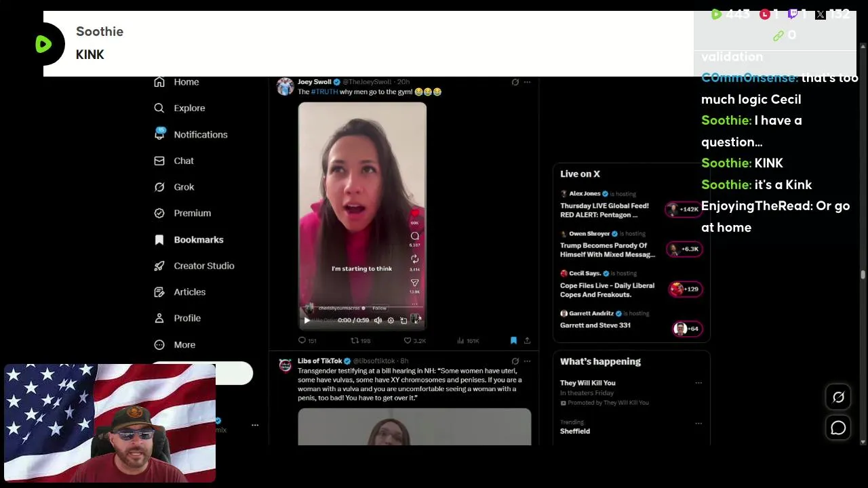Click Grok icon on Joey Swoll post
This screenshot has height=488, width=868.
pos(515,82)
